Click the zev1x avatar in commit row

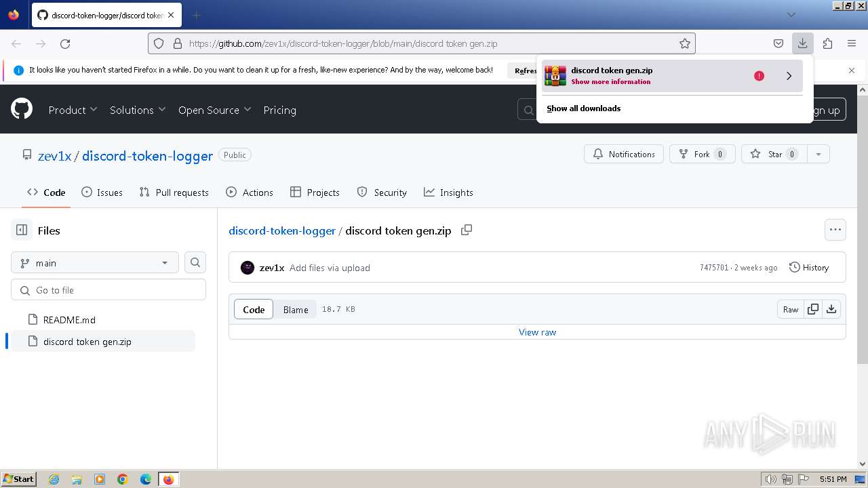click(x=248, y=268)
